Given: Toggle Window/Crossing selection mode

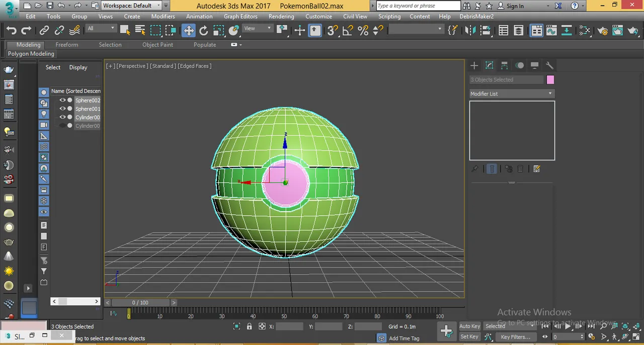Looking at the screenshot, I should 171,31.
